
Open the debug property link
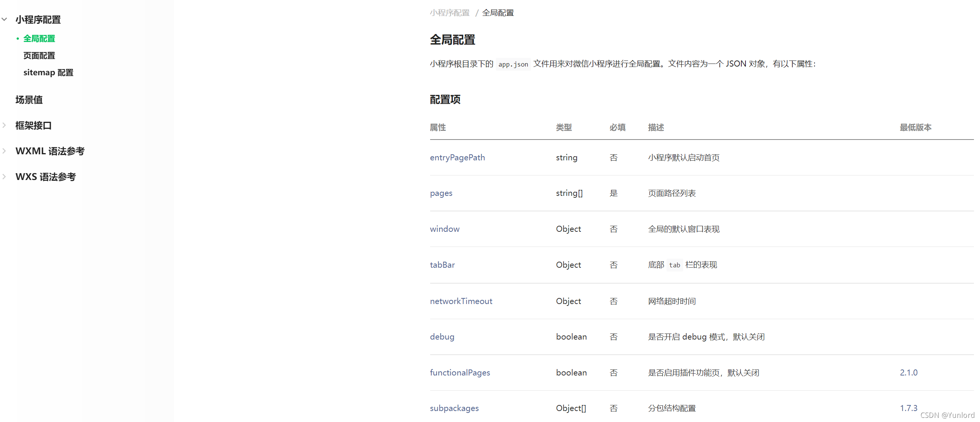[x=442, y=337]
